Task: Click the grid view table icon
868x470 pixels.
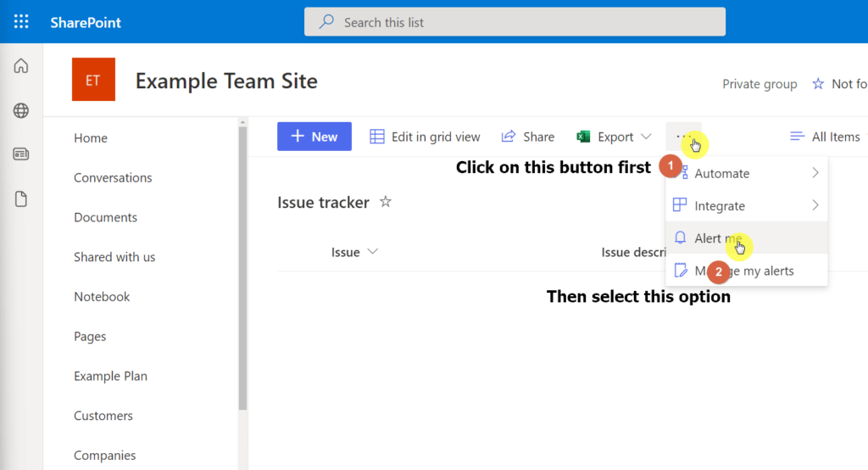Action: 377,137
